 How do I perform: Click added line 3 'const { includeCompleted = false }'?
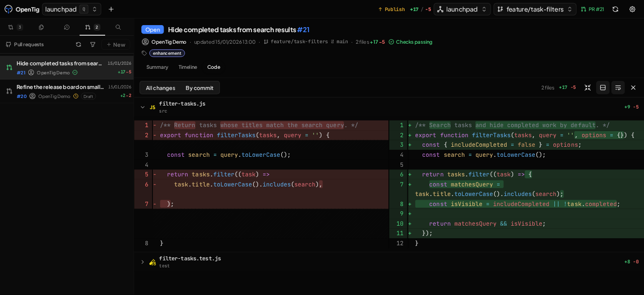pyautogui.click(x=517, y=145)
